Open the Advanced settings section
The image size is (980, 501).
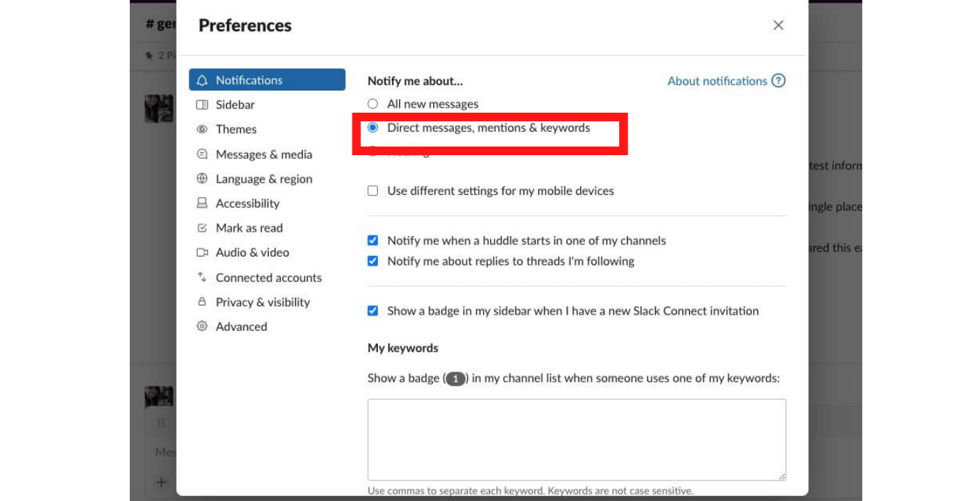click(x=267, y=327)
